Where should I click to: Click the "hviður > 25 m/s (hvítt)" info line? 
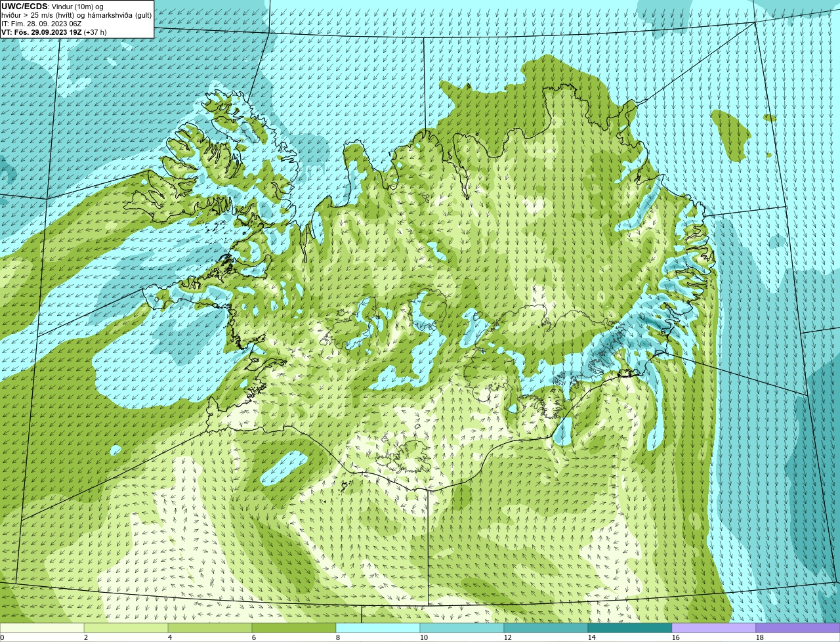77,15
